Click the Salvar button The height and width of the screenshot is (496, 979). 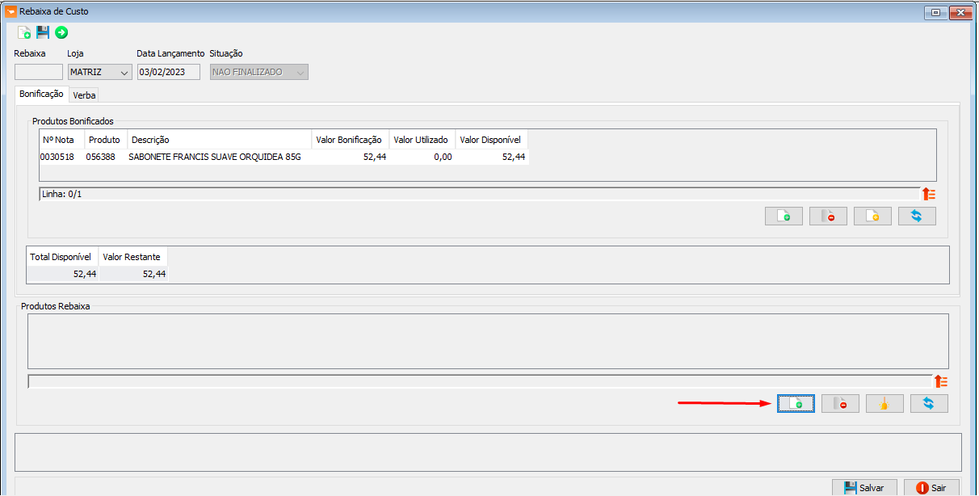coord(865,488)
